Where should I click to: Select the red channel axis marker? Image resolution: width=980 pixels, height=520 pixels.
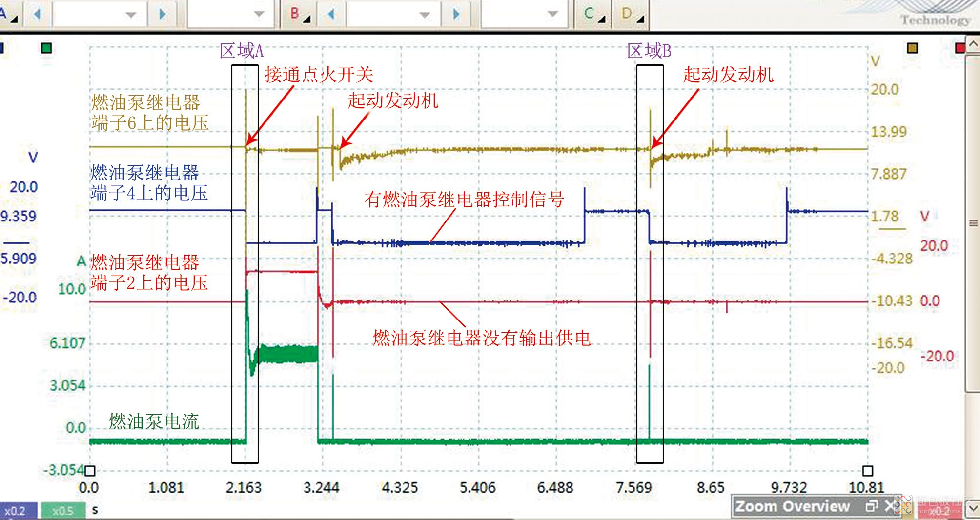pyautogui.click(x=960, y=48)
